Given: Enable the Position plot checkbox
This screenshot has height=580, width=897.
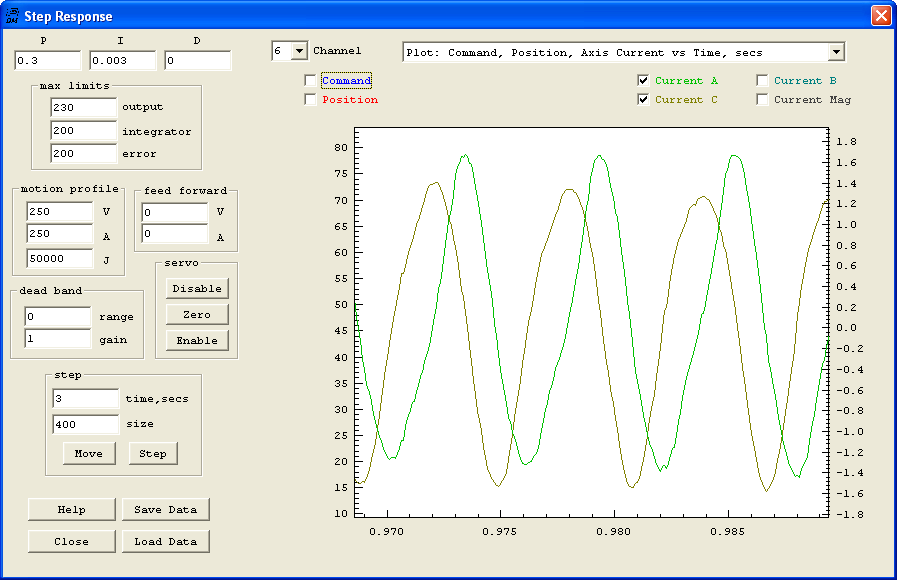Looking at the screenshot, I should coord(311,100).
